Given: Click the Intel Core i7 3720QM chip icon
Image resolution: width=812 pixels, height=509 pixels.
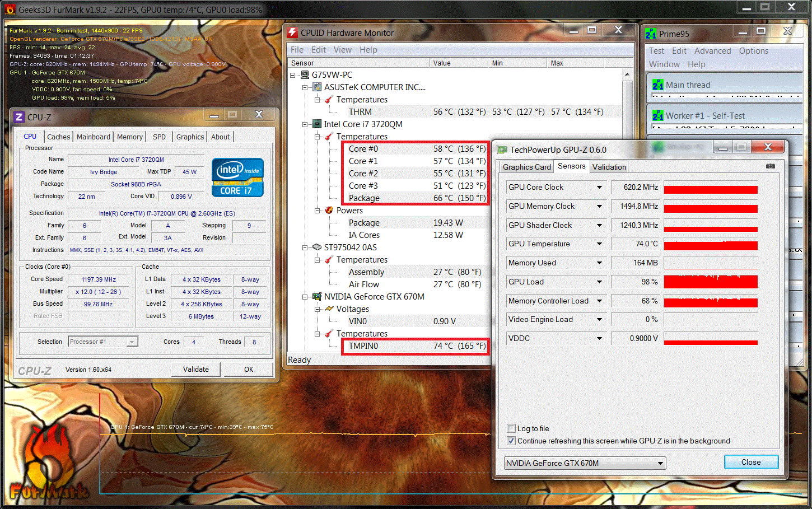Looking at the screenshot, I should click(317, 124).
